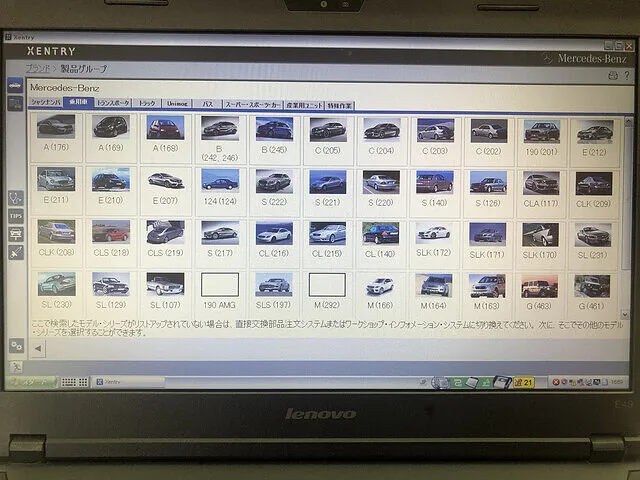
Task: Pick the E (212) model
Action: 595,132
